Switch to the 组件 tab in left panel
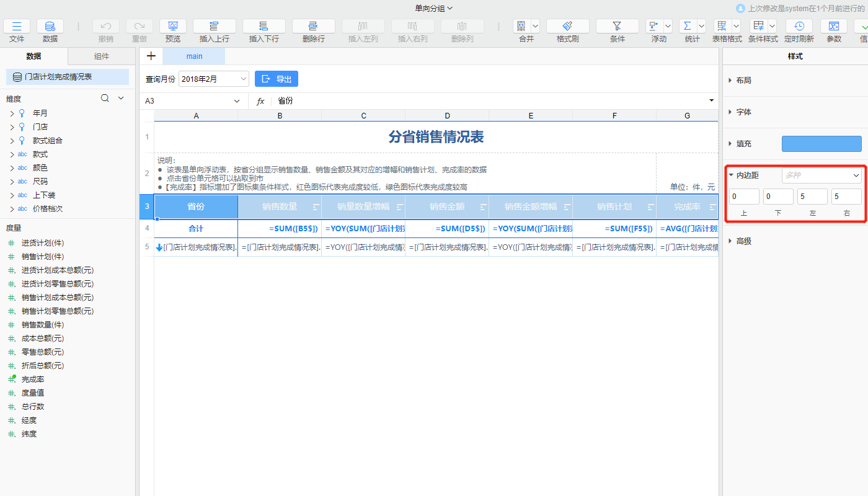The width and height of the screenshot is (868, 496). tap(102, 56)
